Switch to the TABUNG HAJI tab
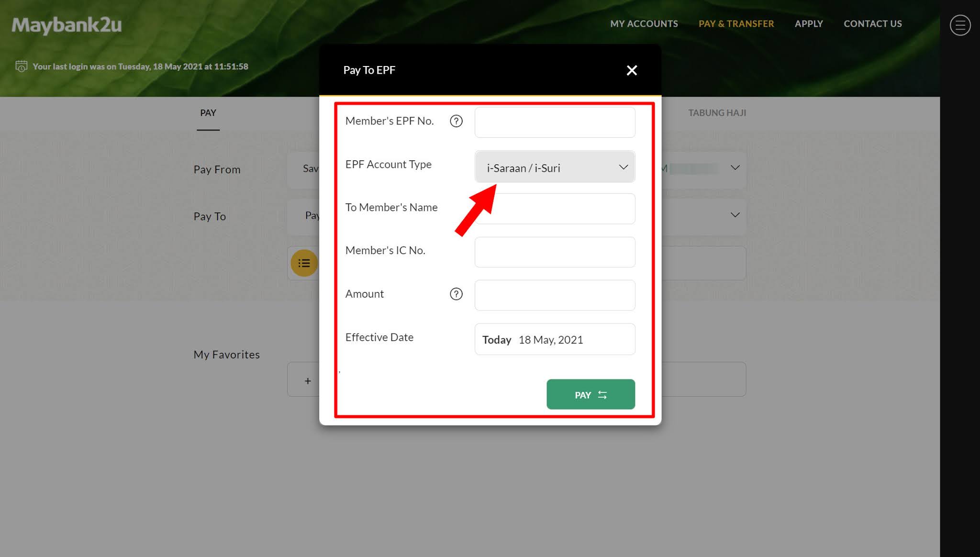This screenshot has height=557, width=980. tap(717, 113)
